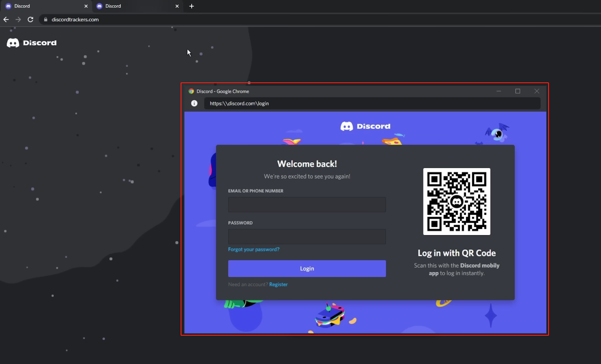The width and height of the screenshot is (601, 364).
Task: Click the QR code image
Action: (x=457, y=201)
